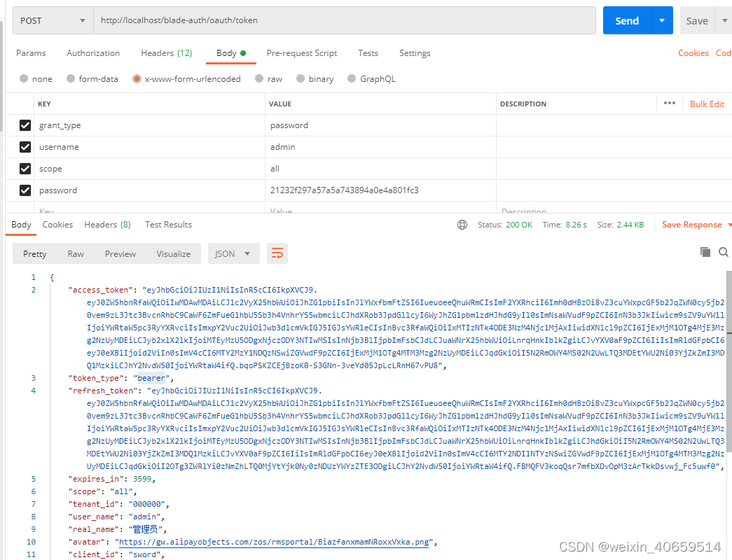Click the Save request button
The width and height of the screenshot is (732, 560).
click(x=697, y=20)
